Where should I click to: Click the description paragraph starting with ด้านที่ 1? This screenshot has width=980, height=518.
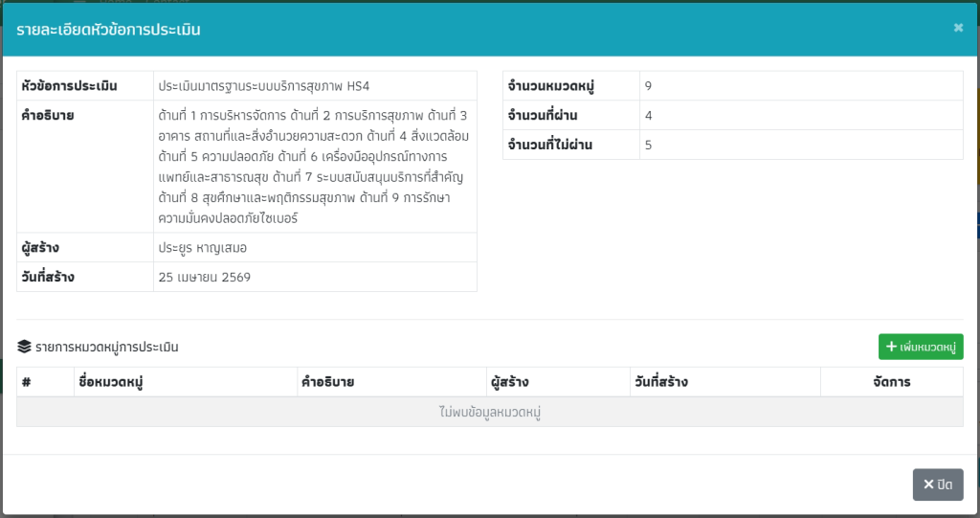tap(313, 167)
